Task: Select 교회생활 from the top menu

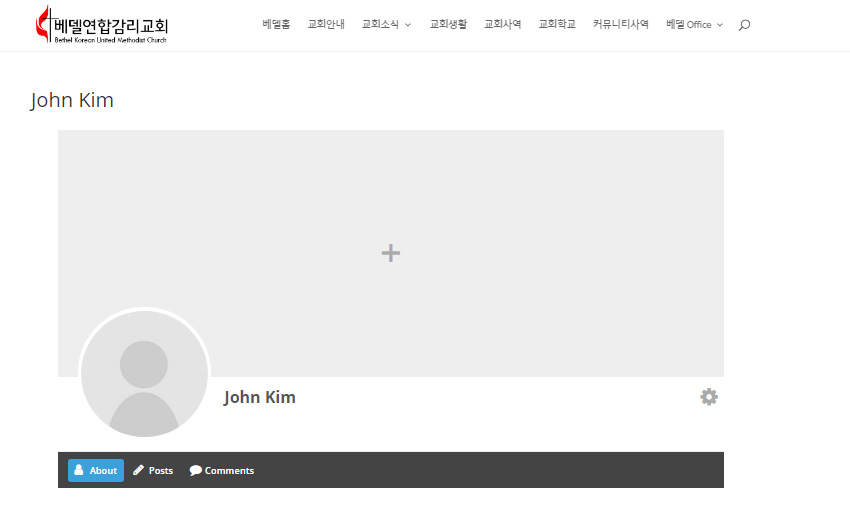Action: pos(448,24)
